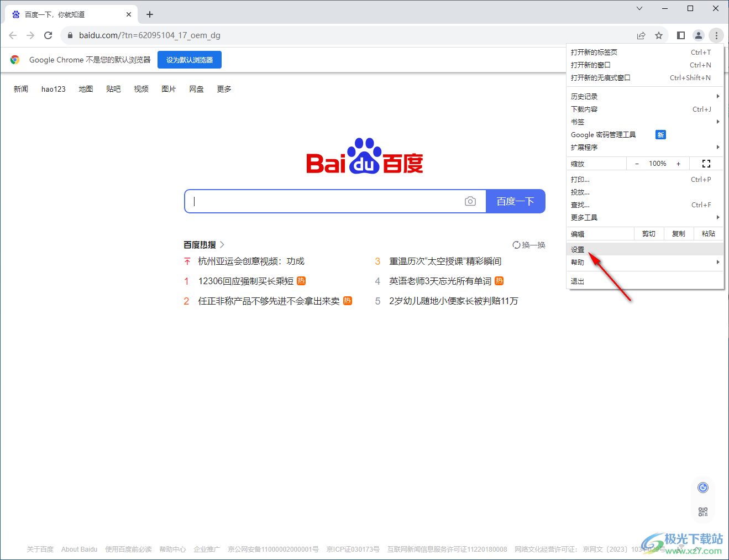Choose 查找... from the menu
The height and width of the screenshot is (560, 729).
646,205
